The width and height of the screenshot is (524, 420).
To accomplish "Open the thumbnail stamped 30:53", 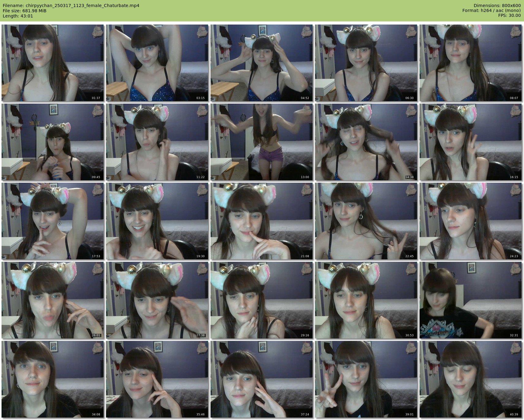I will click(366, 300).
